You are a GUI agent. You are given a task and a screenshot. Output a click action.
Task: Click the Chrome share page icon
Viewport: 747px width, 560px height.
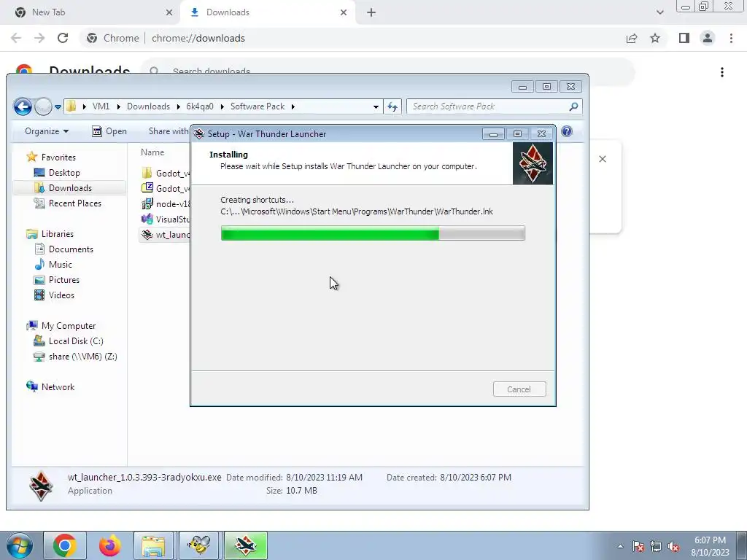632,38
